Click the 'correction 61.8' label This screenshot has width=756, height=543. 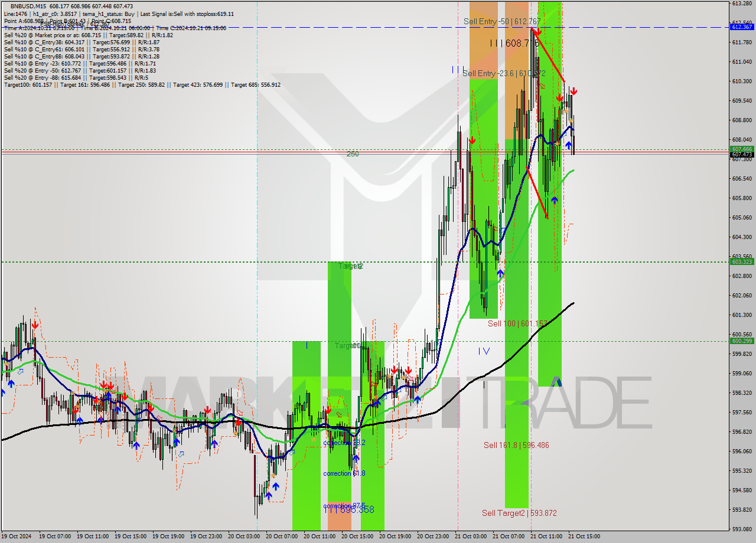344,473
